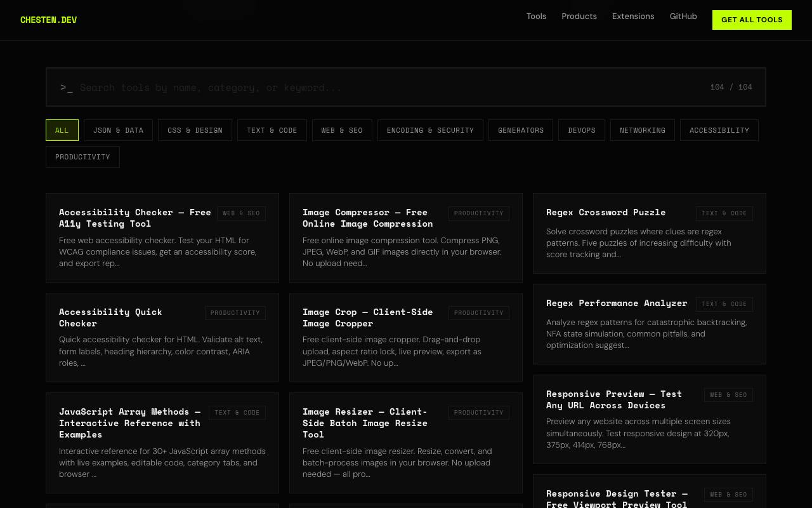812x508 pixels.
Task: Choose the PRODUCTIVITY filter chip
Action: click(82, 157)
